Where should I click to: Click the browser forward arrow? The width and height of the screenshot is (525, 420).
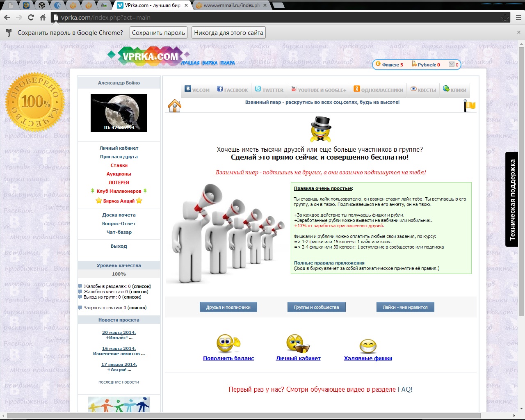pos(19,18)
